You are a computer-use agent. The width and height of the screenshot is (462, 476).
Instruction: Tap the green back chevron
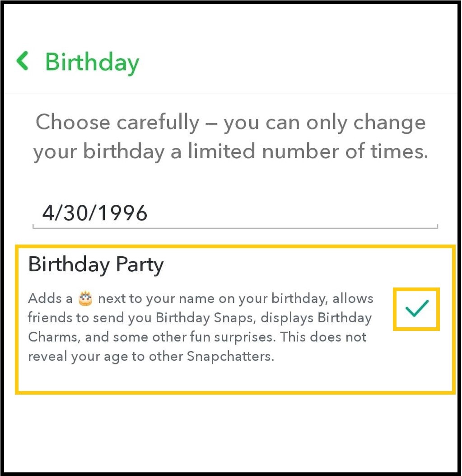click(x=23, y=61)
